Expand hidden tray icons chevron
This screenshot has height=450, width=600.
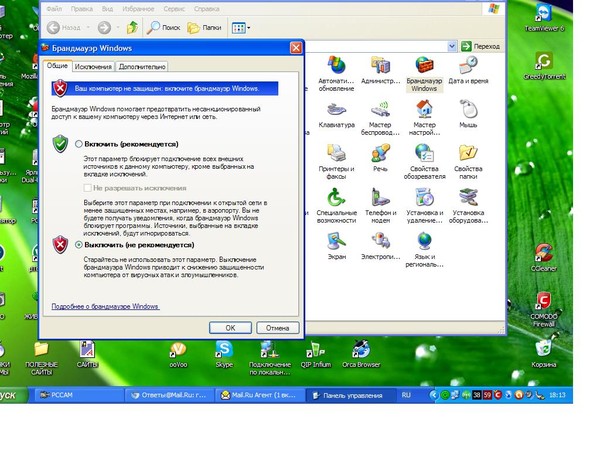(x=433, y=395)
